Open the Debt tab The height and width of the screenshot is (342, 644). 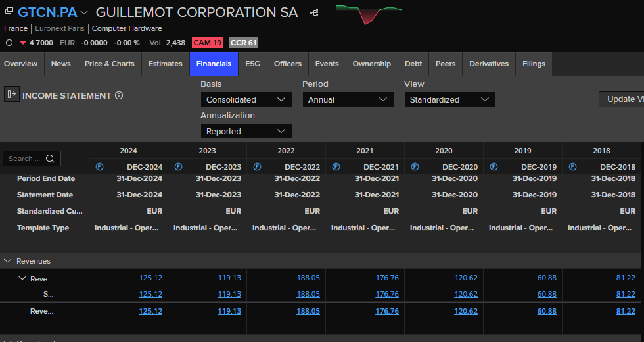click(413, 64)
